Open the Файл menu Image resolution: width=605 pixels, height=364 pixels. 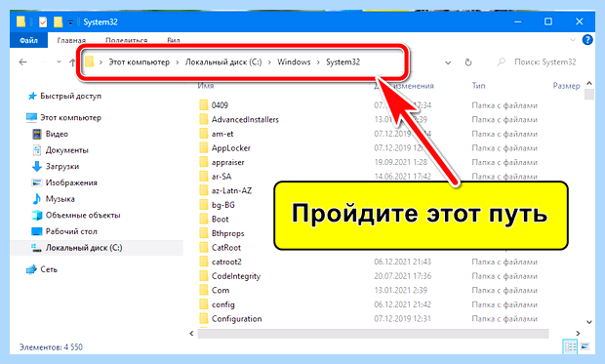(28, 40)
